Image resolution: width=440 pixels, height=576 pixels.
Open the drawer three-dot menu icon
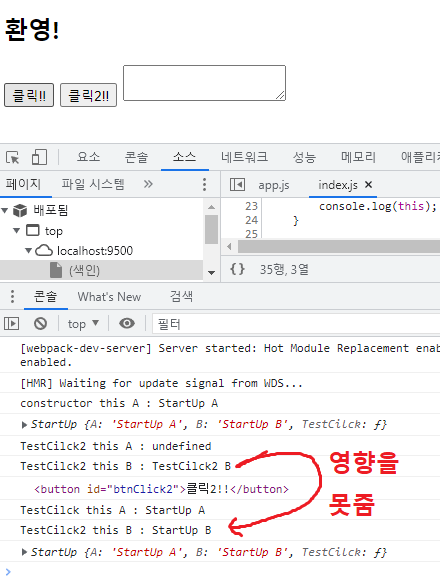(12, 296)
